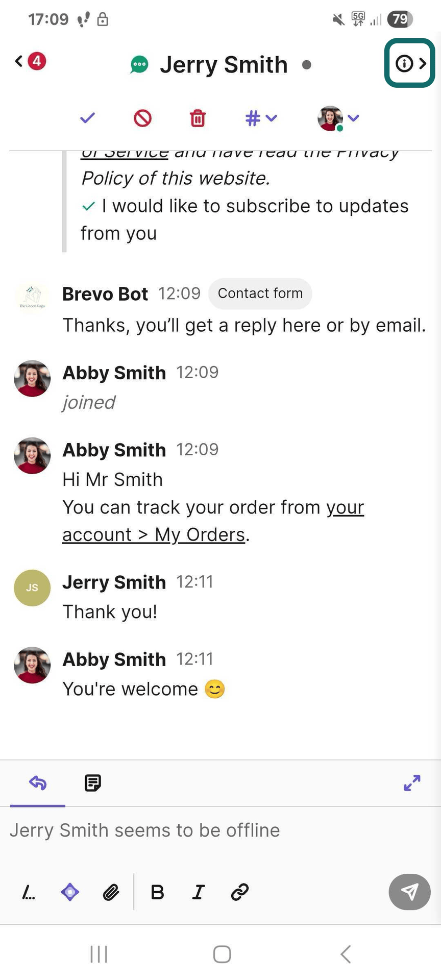Mark the conversation as resolved
441x980 pixels.
click(x=87, y=118)
